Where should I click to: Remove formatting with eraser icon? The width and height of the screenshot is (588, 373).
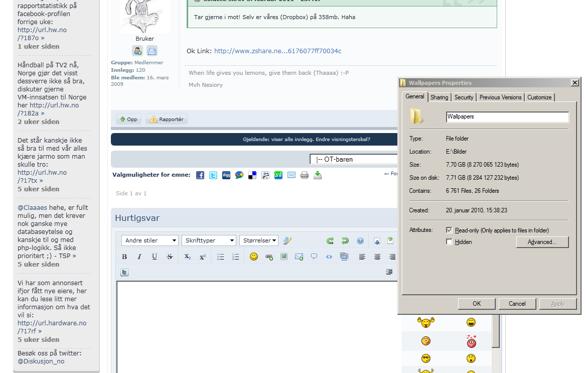pos(287,240)
